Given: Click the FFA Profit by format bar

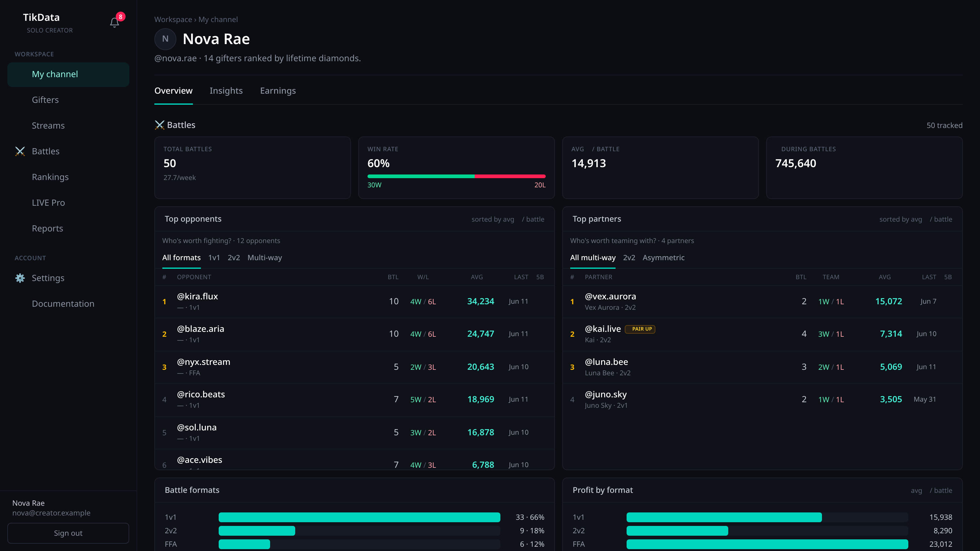Looking at the screenshot, I should click(x=767, y=544).
